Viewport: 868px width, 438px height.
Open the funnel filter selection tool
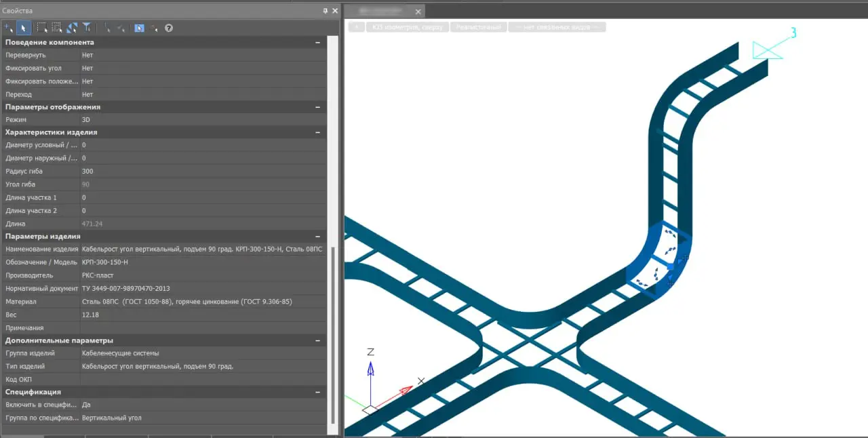coord(87,28)
